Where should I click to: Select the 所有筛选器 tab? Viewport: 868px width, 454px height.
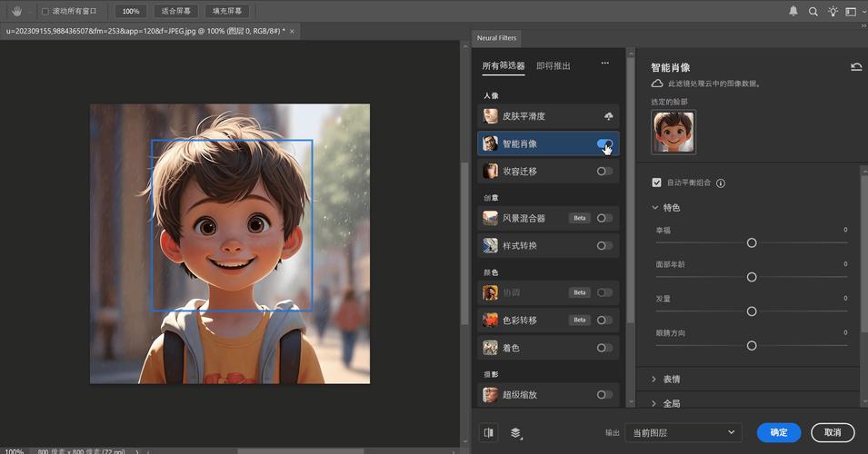[503, 65]
